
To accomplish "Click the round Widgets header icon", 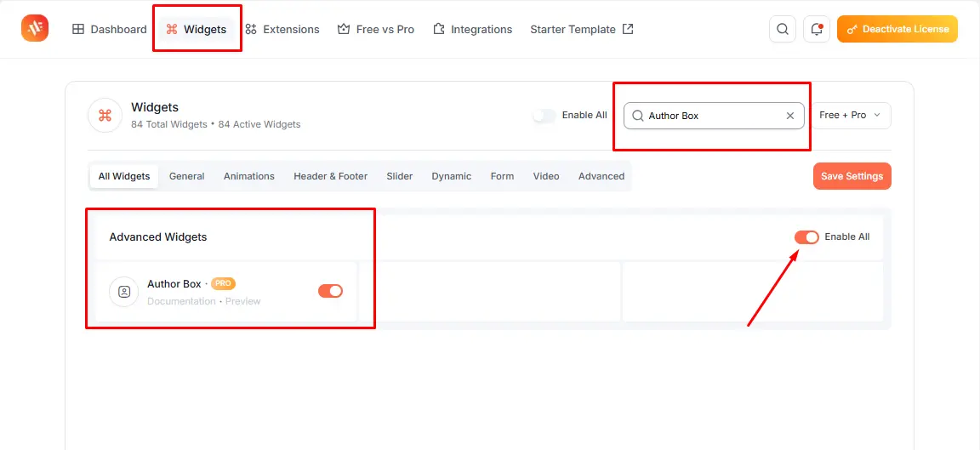I will tap(105, 116).
